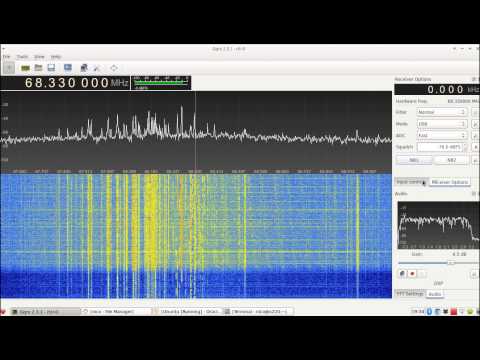Switch to the FFT Settings tab
This screenshot has height=360, width=480.
point(410,294)
